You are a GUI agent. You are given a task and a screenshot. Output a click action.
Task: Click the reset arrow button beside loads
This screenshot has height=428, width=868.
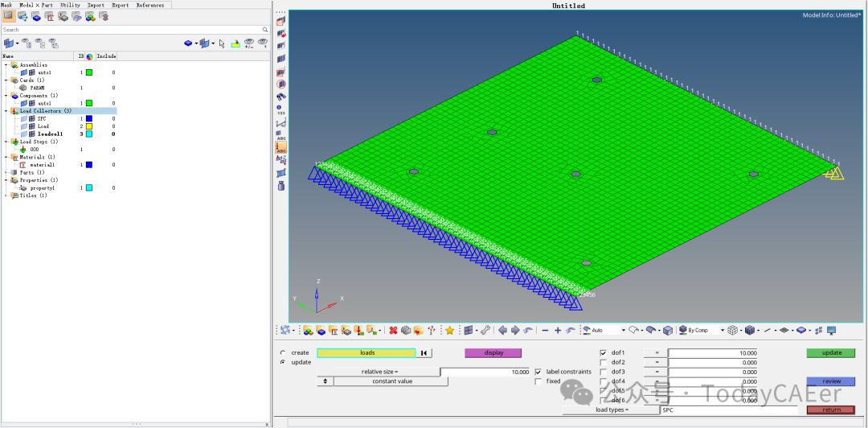pyautogui.click(x=424, y=353)
